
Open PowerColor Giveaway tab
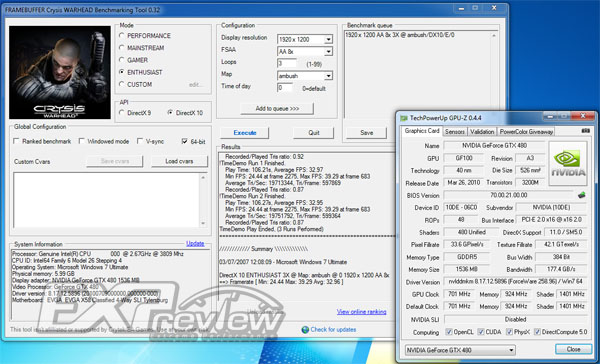[526, 132]
